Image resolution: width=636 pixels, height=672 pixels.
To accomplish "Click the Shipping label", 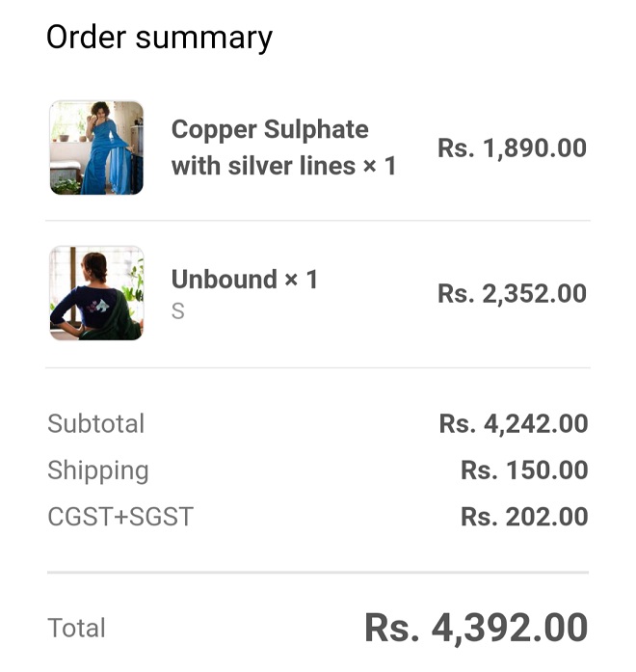I will [98, 470].
